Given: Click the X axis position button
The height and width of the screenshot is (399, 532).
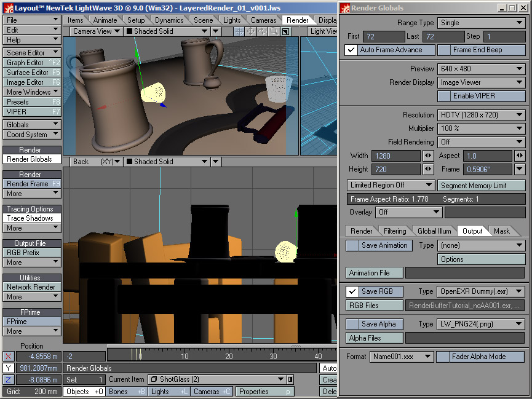Looking at the screenshot, I should 8,357.
